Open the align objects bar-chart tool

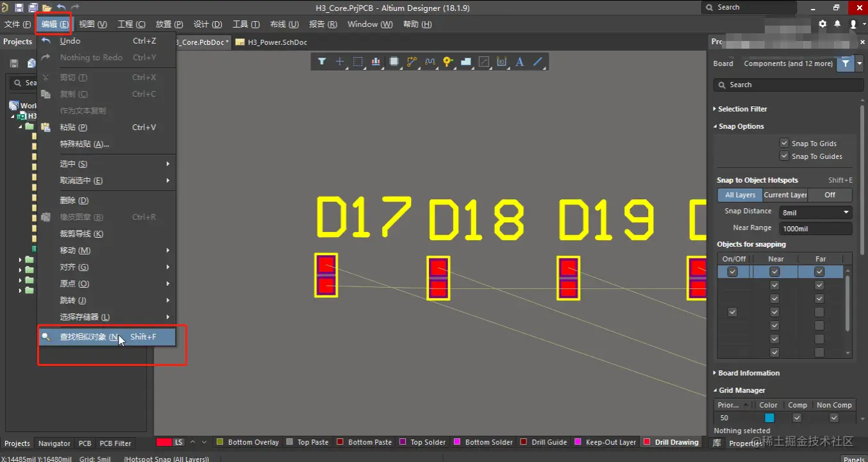pyautogui.click(x=376, y=62)
